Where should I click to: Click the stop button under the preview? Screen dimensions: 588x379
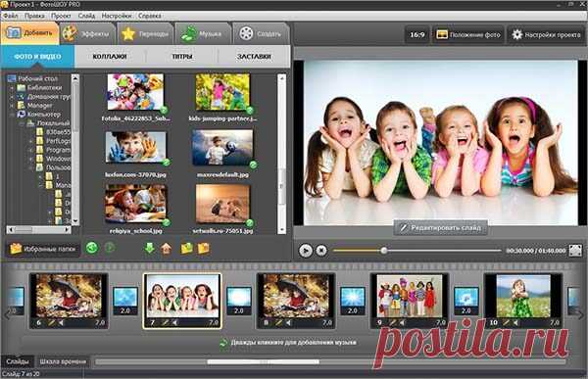[321, 251]
